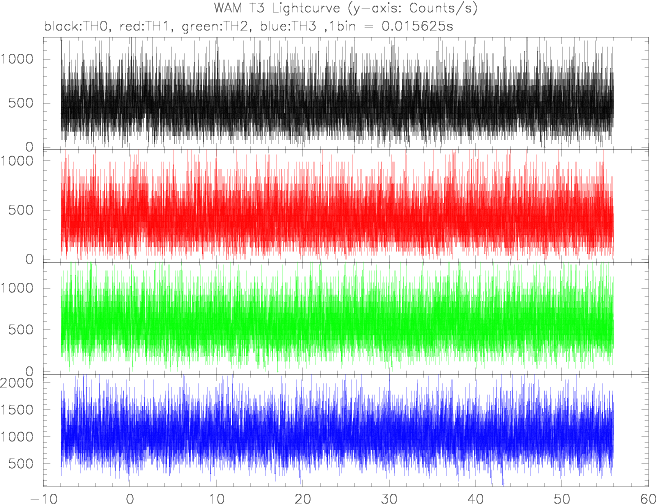Select the 2000 label on the blue panel

pyautogui.click(x=16, y=383)
